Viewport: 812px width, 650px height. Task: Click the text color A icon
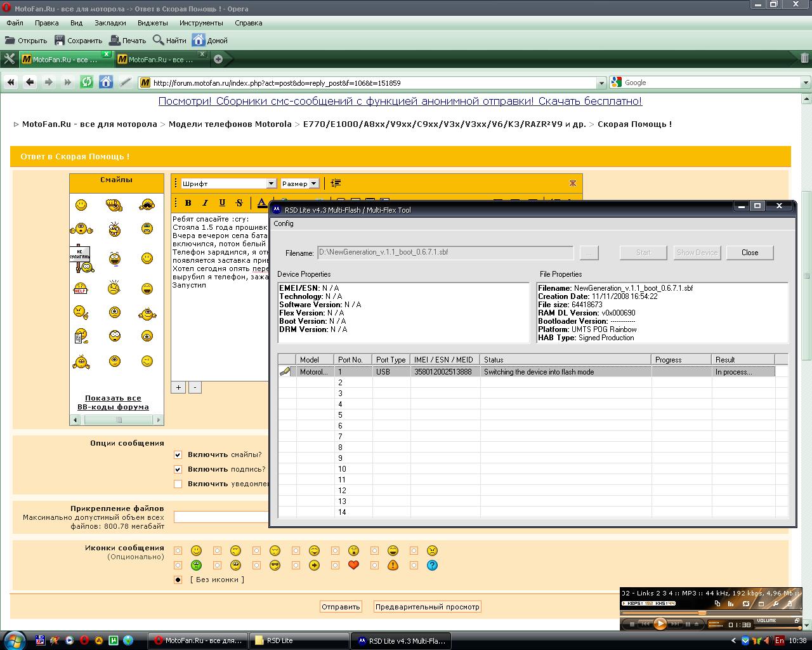point(261,202)
